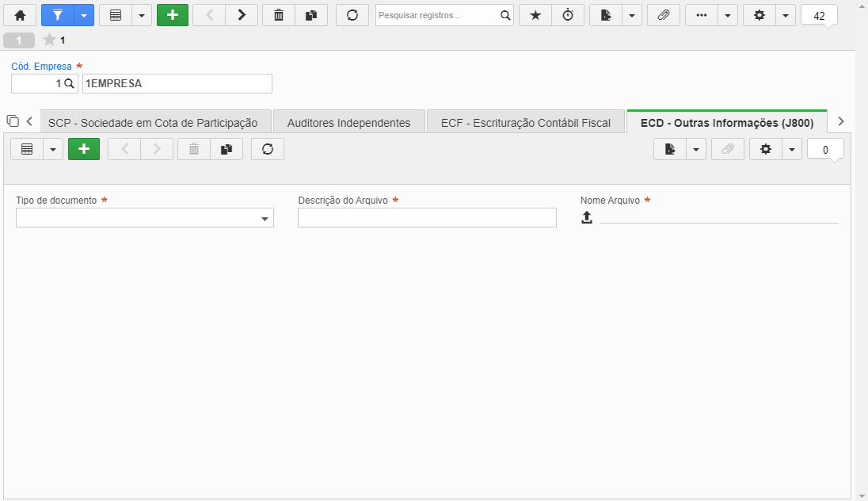Click the Descrição do Arquivo field
This screenshot has height=501, width=868.
427,218
